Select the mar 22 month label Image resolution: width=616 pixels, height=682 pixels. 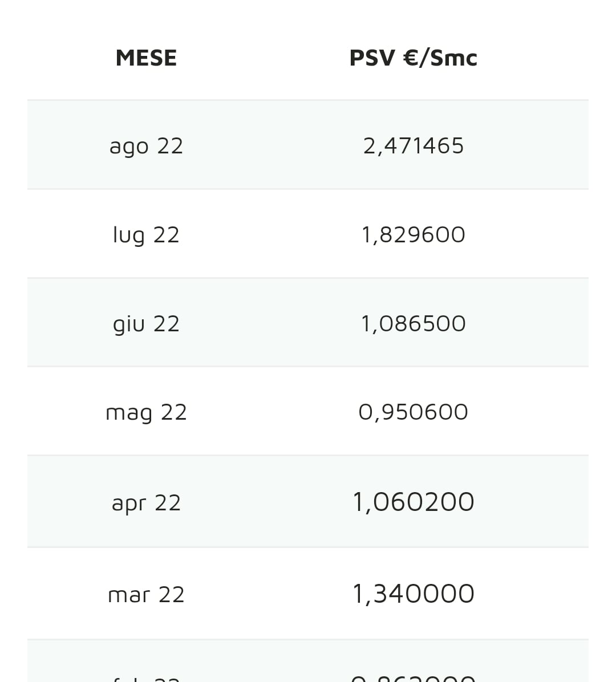click(x=146, y=594)
